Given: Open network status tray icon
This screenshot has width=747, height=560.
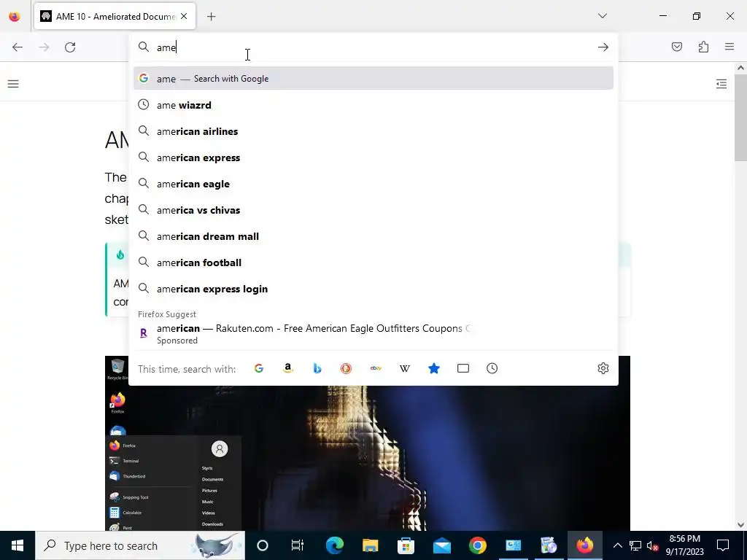Looking at the screenshot, I should click(635, 545).
